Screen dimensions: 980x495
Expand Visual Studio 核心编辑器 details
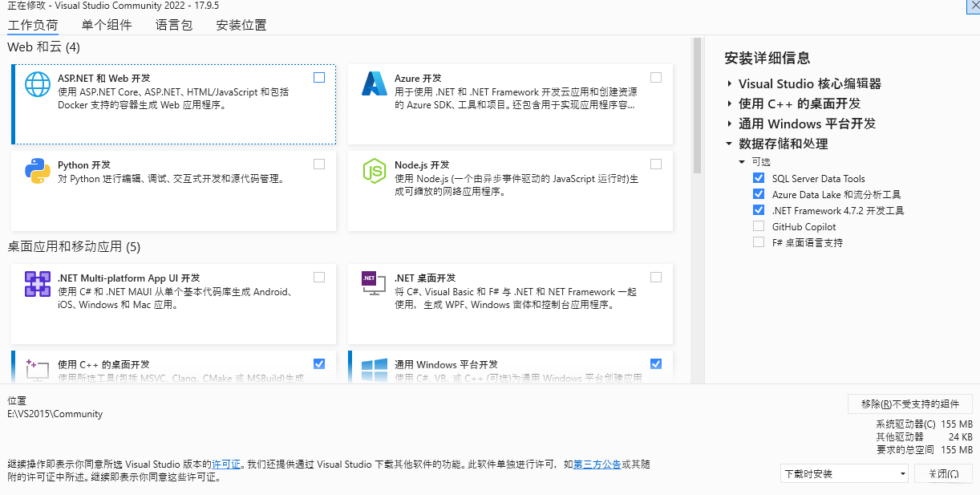[730, 83]
